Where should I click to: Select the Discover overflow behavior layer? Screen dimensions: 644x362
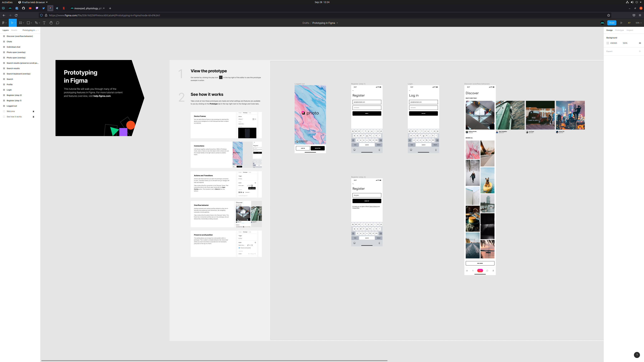coord(19,36)
